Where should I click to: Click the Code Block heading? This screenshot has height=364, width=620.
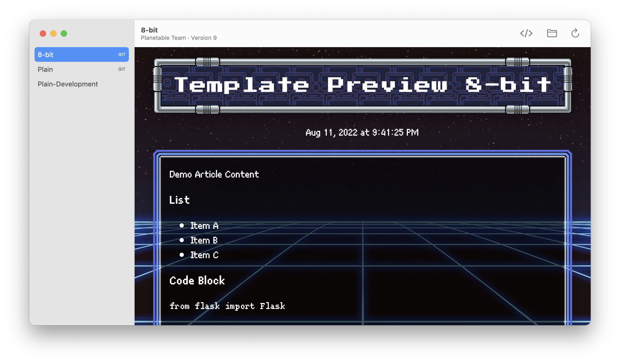(x=197, y=281)
